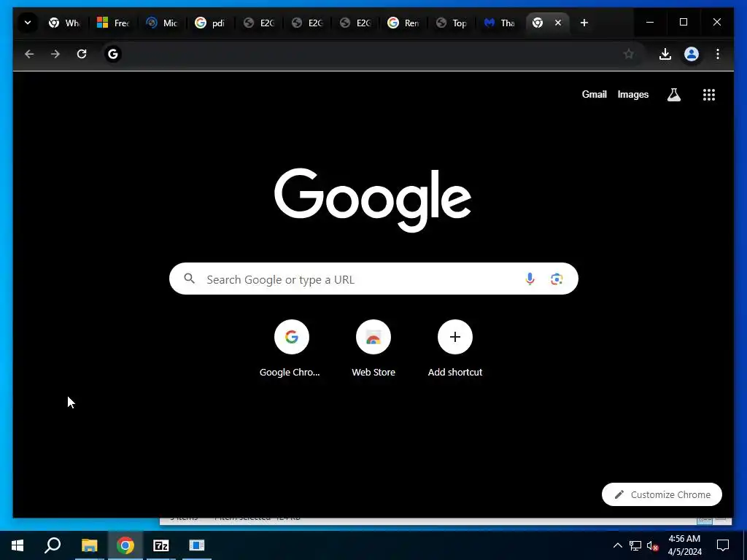Open a new tab with plus button
Screen dimensions: 747x560
584,23
